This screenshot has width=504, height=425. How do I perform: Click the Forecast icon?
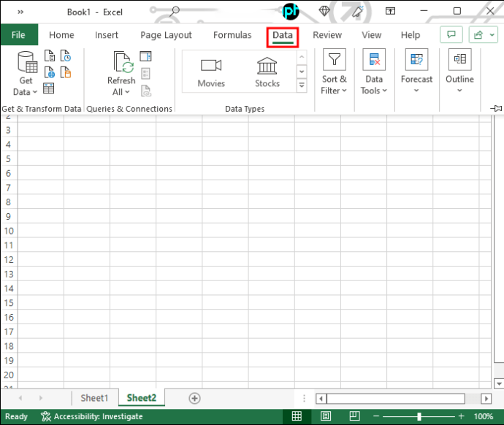point(416,59)
